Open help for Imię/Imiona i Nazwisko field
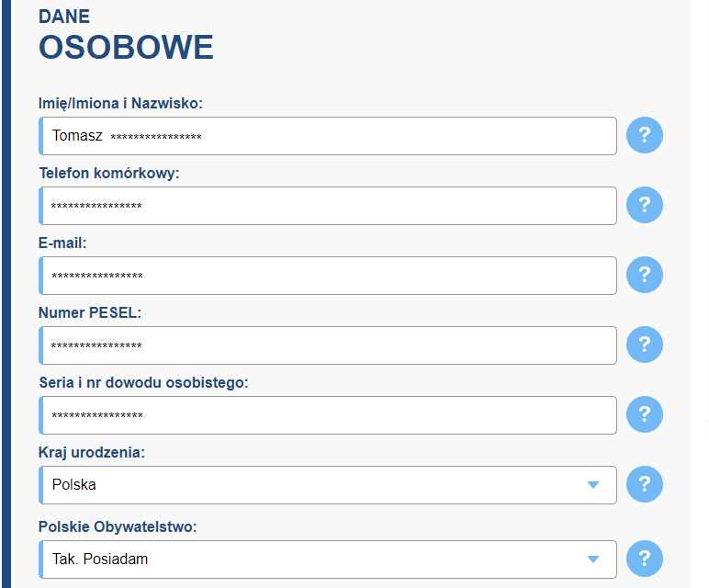The width and height of the screenshot is (709, 588). [645, 135]
